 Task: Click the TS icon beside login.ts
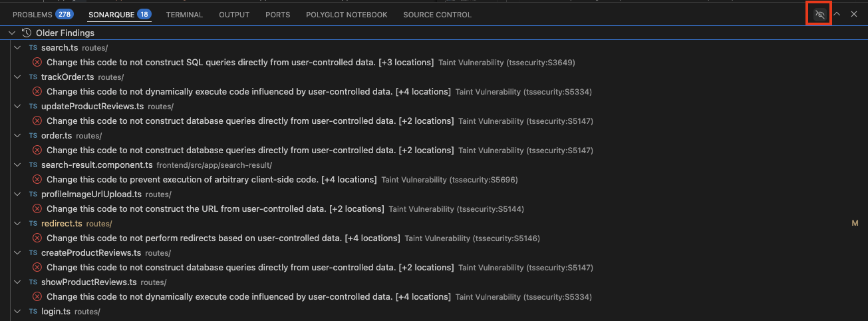click(x=33, y=312)
